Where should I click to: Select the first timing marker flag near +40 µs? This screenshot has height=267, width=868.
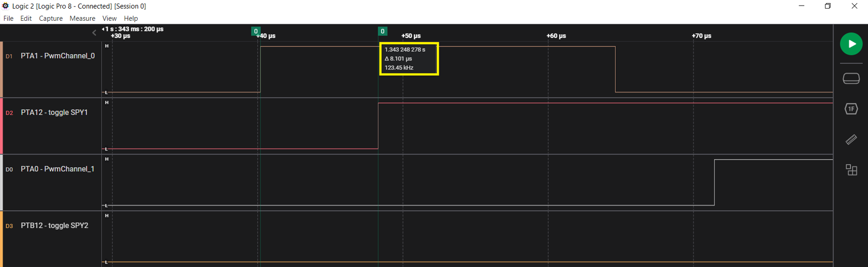click(x=256, y=31)
